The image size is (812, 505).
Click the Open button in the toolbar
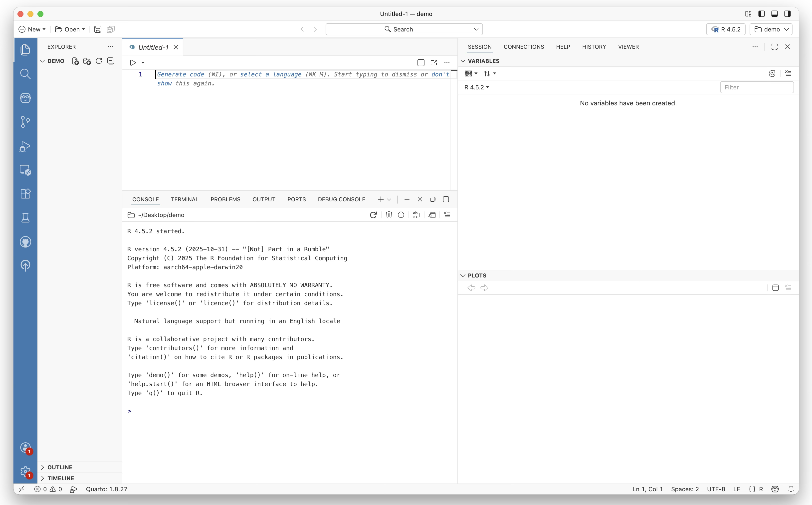coord(70,29)
